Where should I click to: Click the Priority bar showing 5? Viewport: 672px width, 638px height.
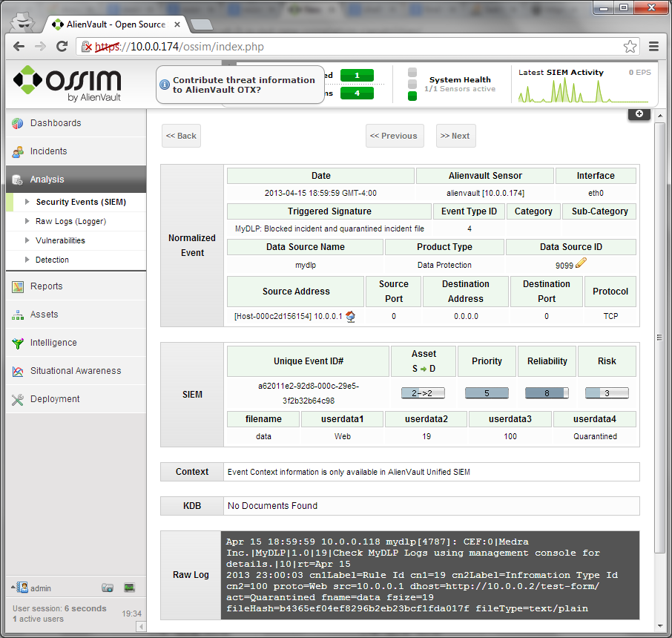click(x=487, y=393)
